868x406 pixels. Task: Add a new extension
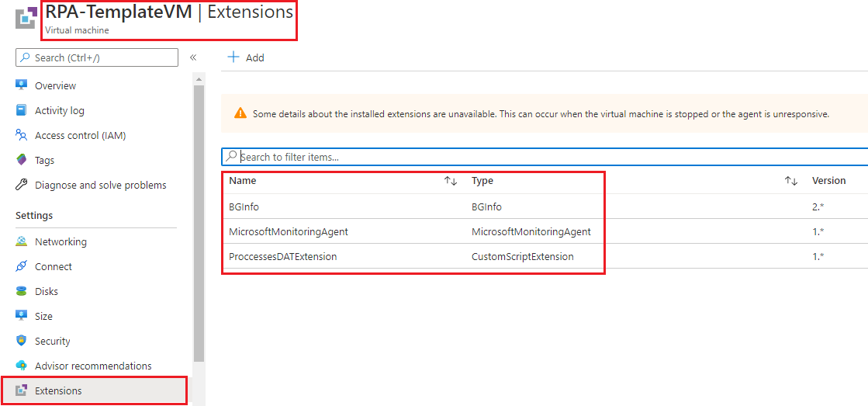(x=246, y=57)
